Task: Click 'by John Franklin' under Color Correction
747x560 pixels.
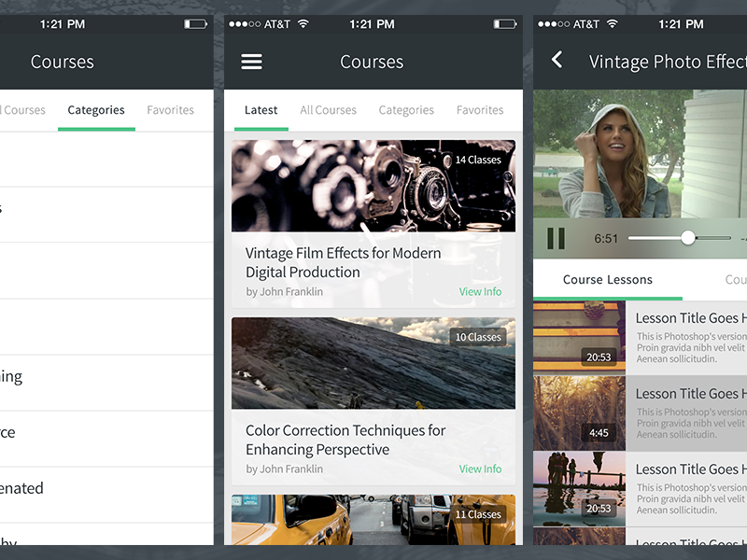Action: 285,469
